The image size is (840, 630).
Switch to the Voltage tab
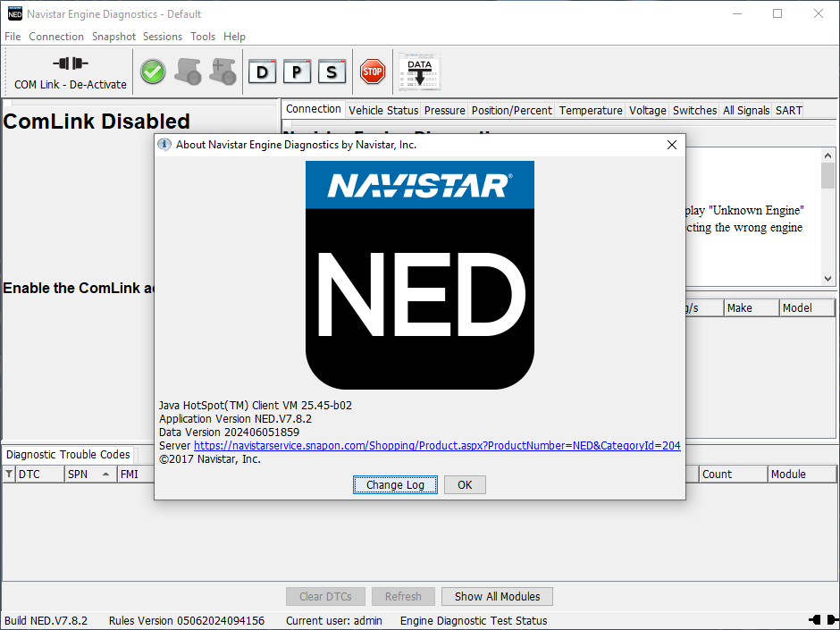pyautogui.click(x=647, y=110)
